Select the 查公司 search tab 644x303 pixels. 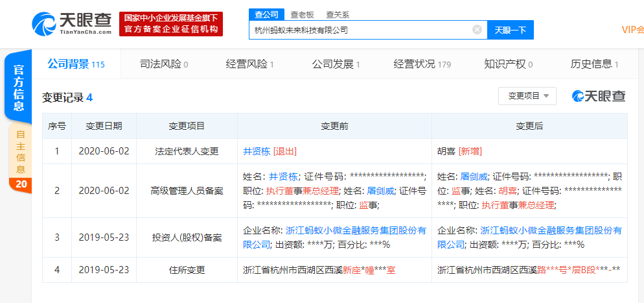point(266,14)
